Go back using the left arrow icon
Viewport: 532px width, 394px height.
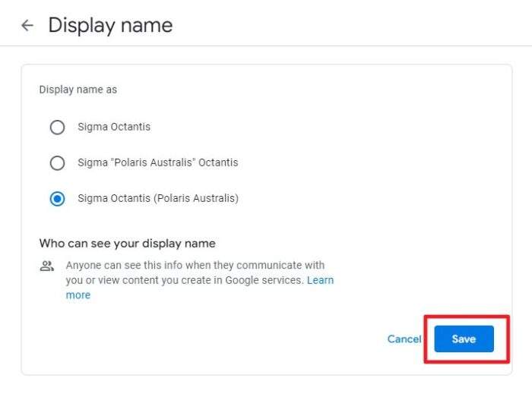tap(27, 25)
